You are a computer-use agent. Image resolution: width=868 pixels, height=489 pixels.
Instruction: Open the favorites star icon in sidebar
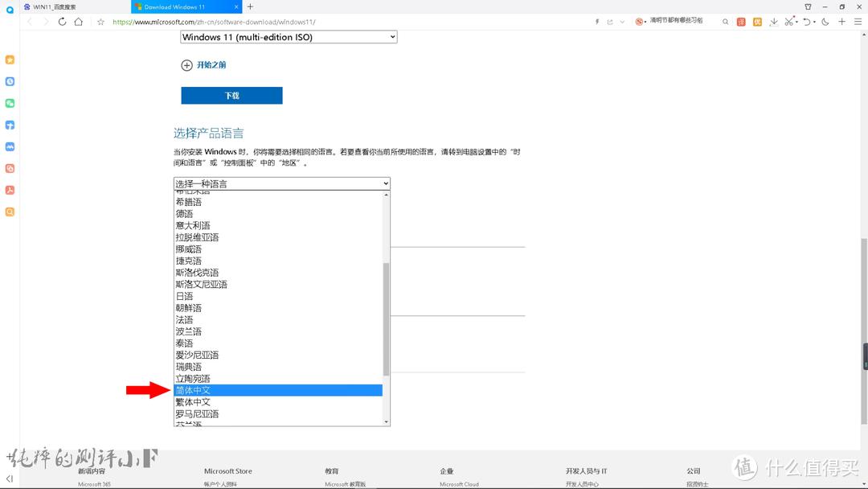click(x=10, y=60)
